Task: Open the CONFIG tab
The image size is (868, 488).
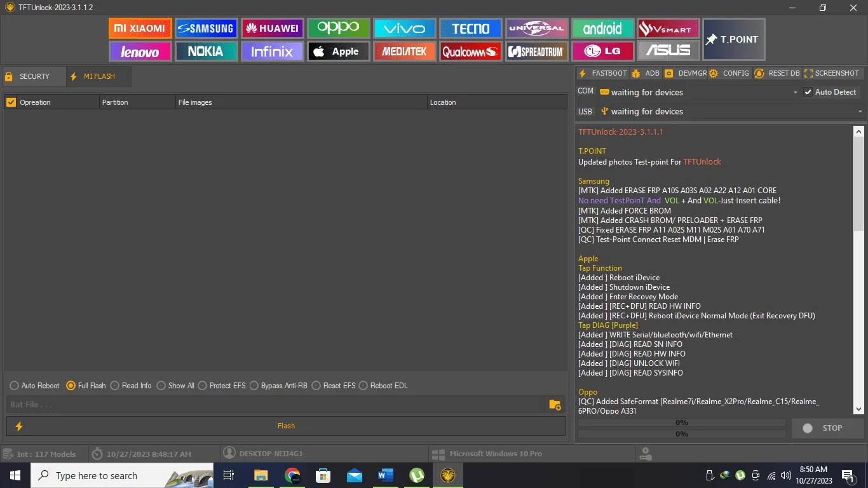Action: [x=730, y=74]
